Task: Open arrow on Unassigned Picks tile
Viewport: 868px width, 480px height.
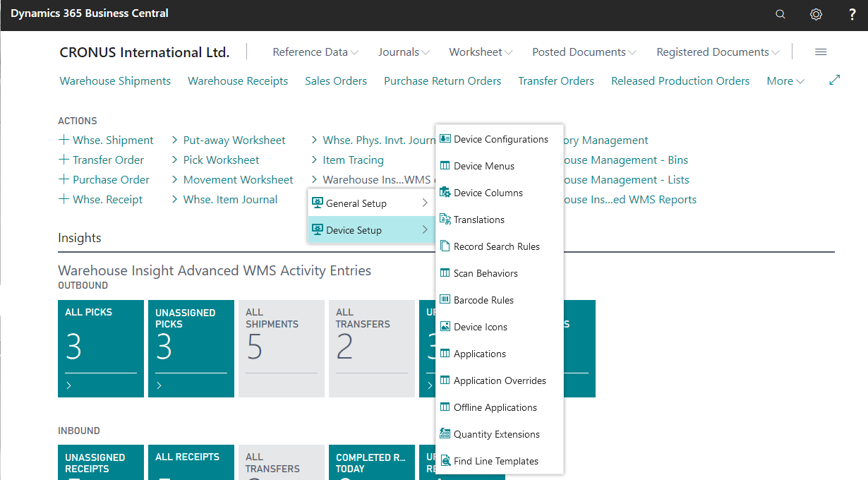Action: (159, 385)
